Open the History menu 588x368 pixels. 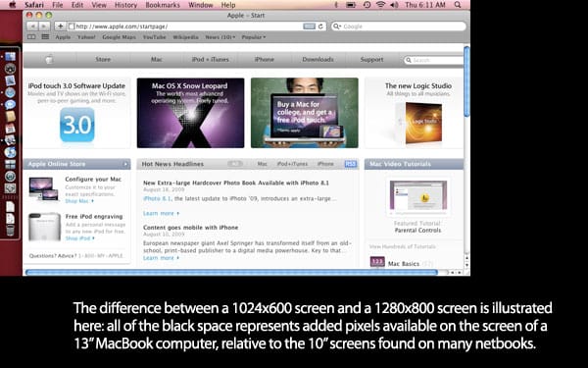click(125, 5)
